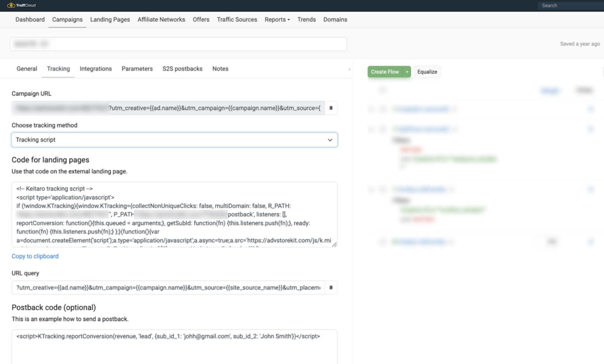Image resolution: width=604 pixels, height=364 pixels.
Task: Click the Create Flow button
Action: click(385, 72)
